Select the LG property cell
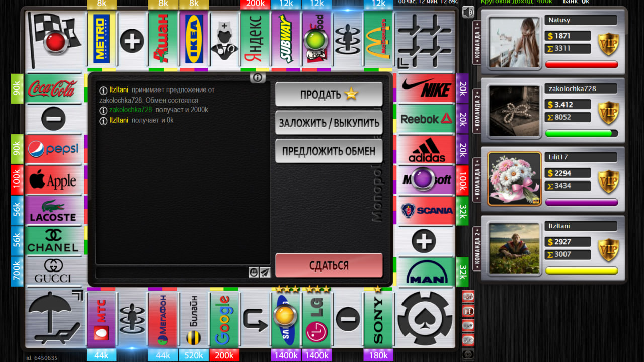644x362 pixels. [316, 319]
